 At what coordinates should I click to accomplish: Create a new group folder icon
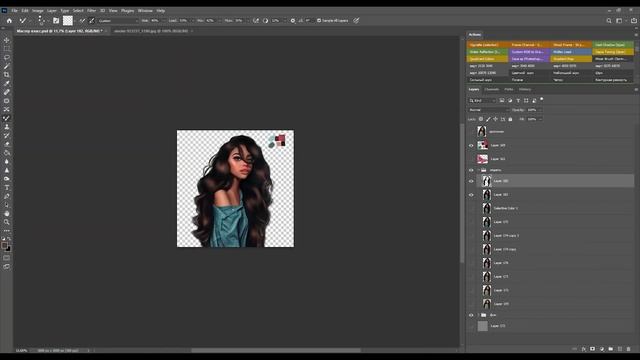(x=611, y=349)
